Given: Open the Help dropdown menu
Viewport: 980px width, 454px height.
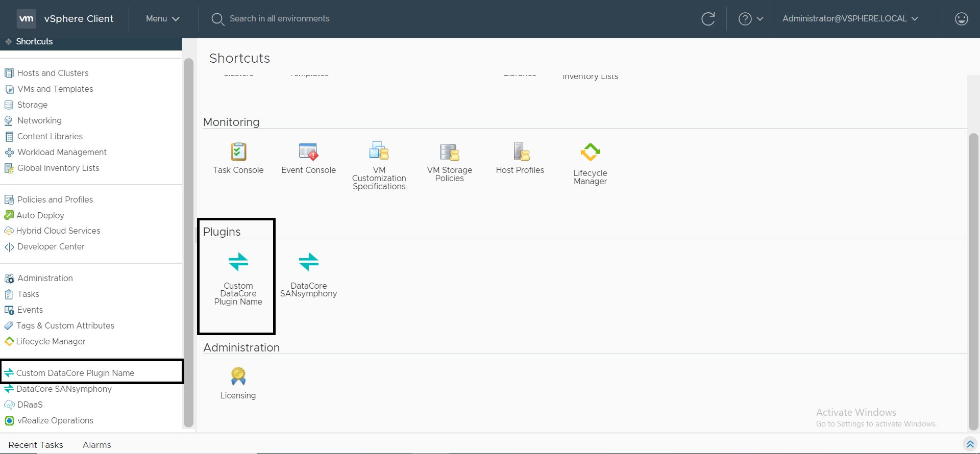Looking at the screenshot, I should click(750, 19).
